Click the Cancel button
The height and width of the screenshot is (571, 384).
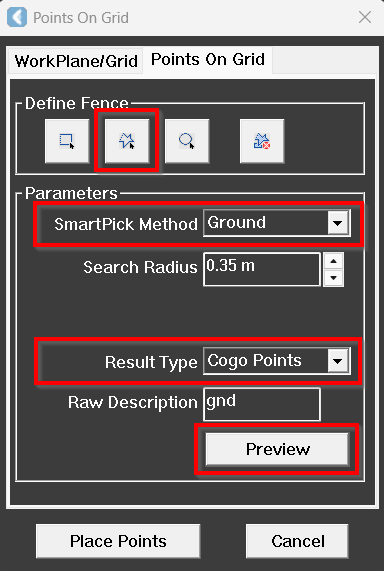tap(297, 541)
